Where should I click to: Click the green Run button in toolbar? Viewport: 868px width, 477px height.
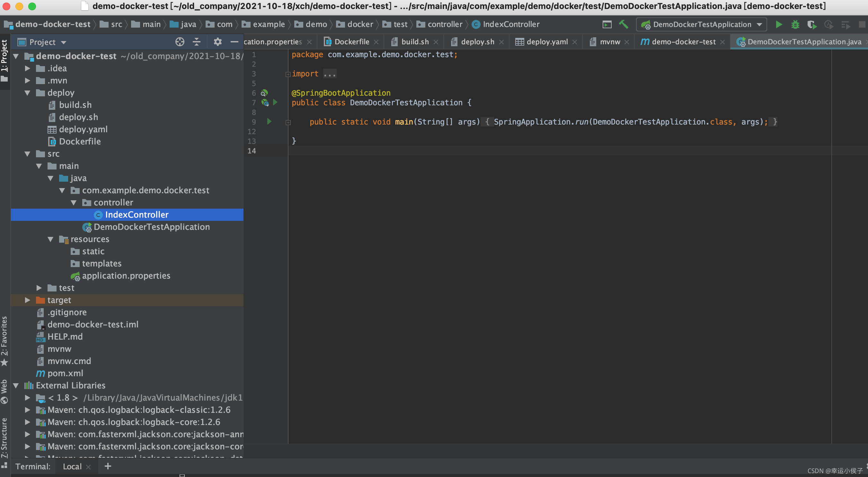point(778,25)
